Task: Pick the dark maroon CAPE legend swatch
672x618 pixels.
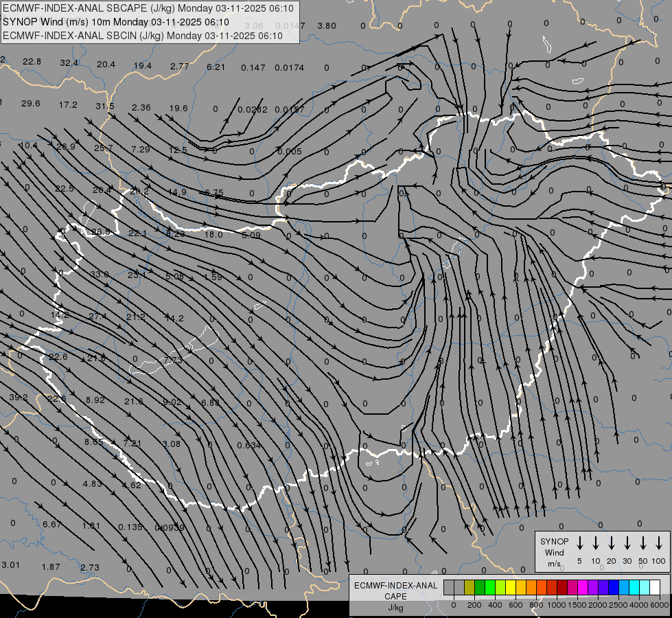Action: pos(562,587)
